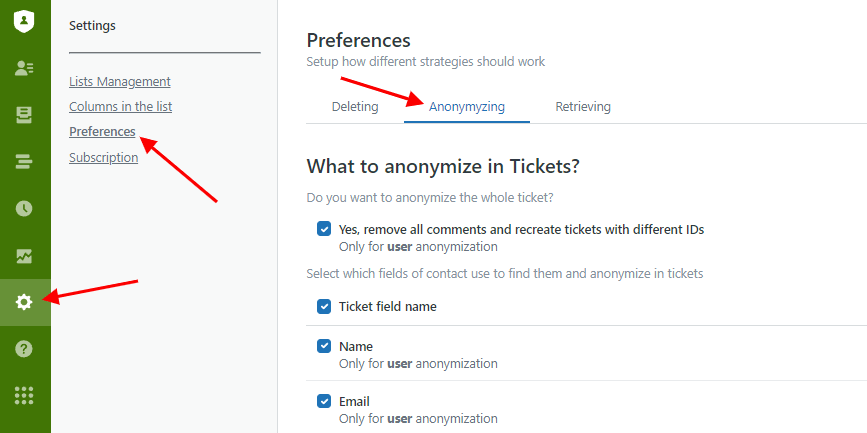
Task: Select the Anonymyzing tab
Action: pos(467,107)
